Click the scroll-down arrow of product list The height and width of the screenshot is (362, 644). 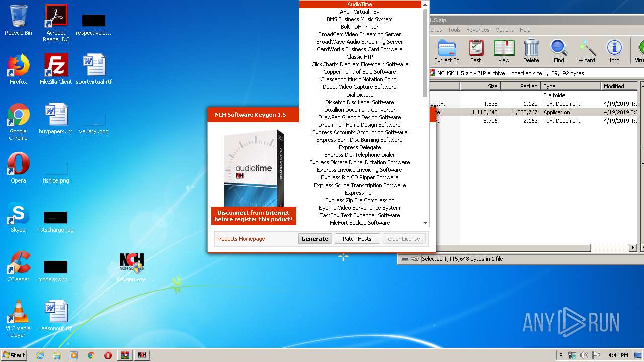[425, 223]
